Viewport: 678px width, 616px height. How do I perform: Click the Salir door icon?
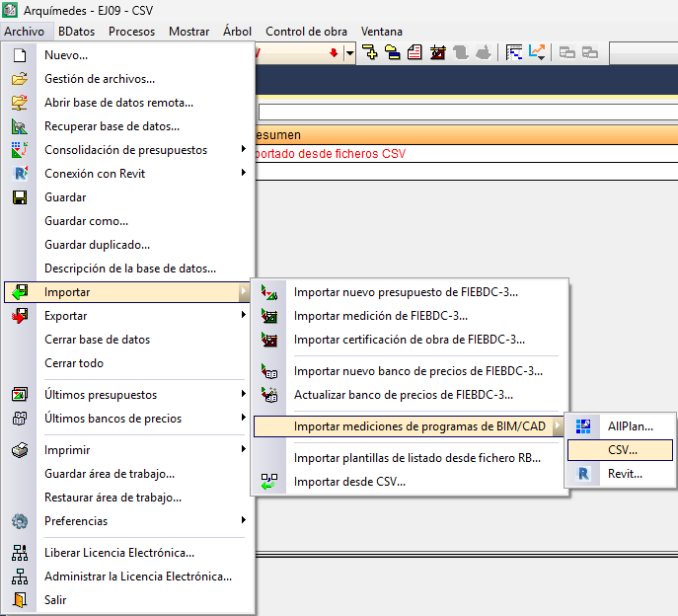[x=20, y=600]
